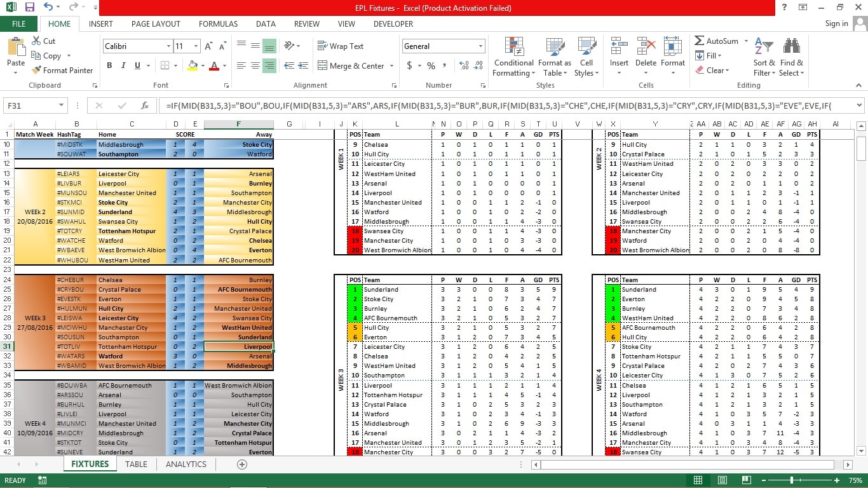Open the Borders dropdown
The width and height of the screenshot is (868, 488).
pos(176,65)
